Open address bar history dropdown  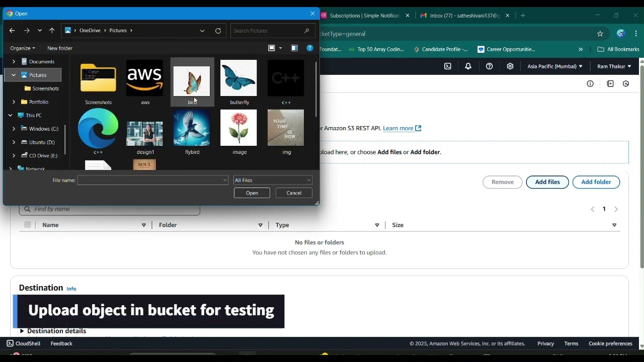[x=202, y=31]
